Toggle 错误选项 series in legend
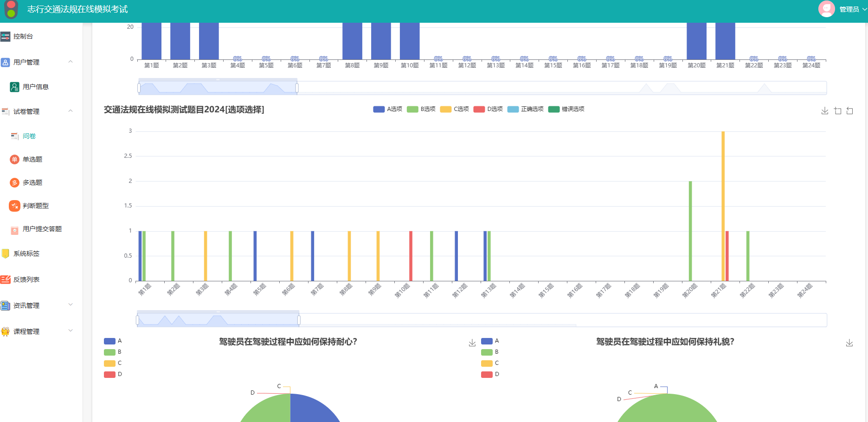868x422 pixels. [566, 109]
